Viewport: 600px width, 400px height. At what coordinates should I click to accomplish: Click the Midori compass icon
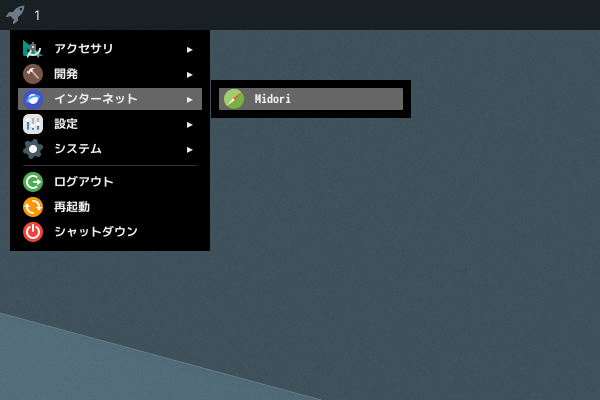tap(234, 99)
